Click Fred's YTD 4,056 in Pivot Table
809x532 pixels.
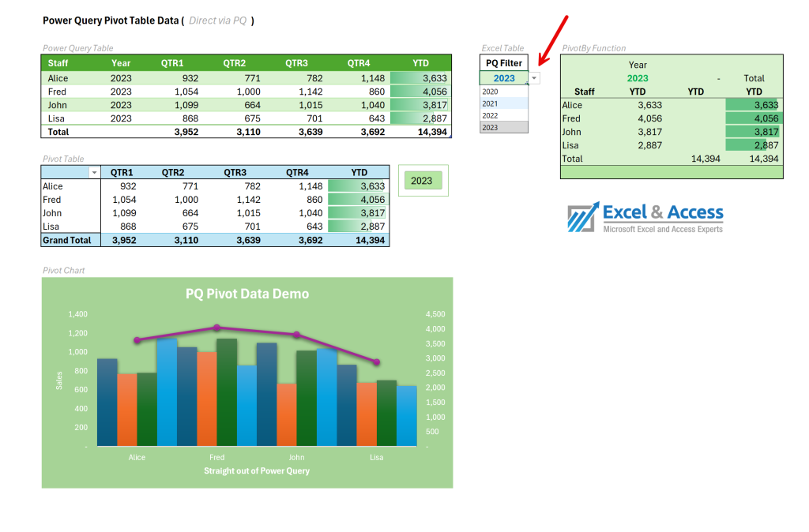tap(373, 200)
